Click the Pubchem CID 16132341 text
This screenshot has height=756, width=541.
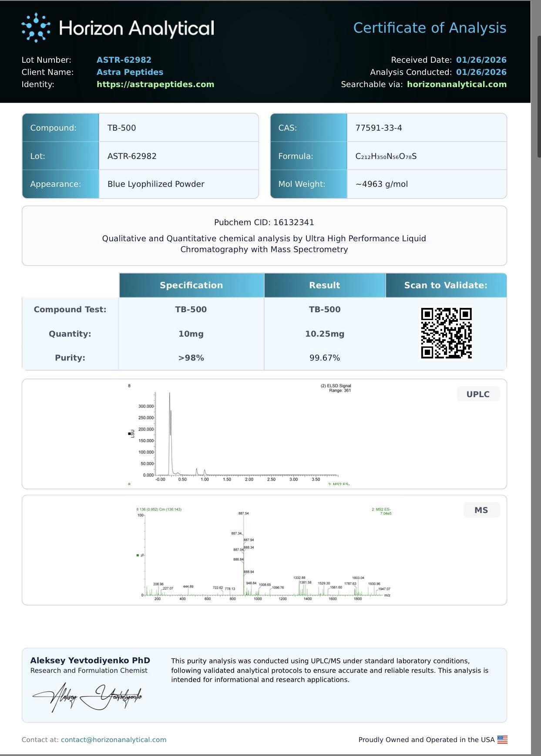[x=264, y=222]
